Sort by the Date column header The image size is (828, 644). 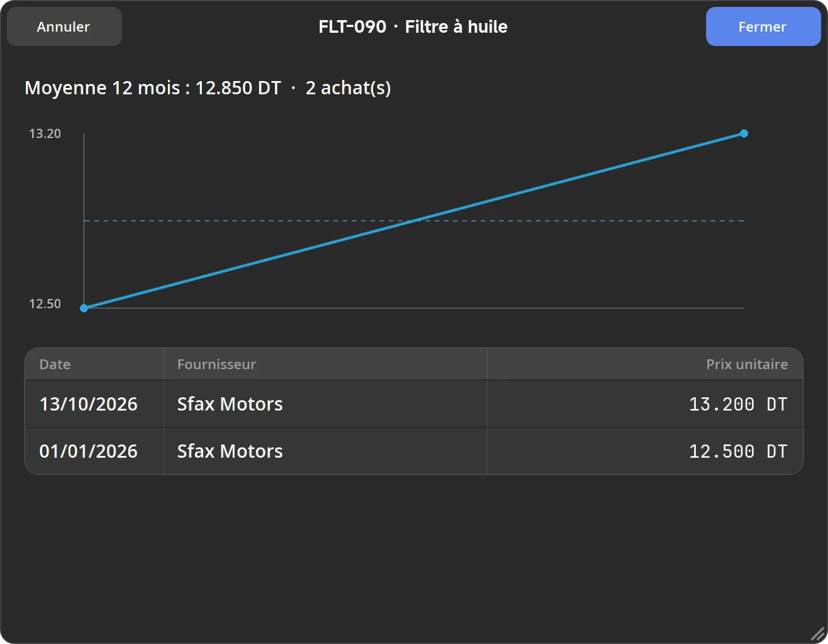[x=55, y=365]
